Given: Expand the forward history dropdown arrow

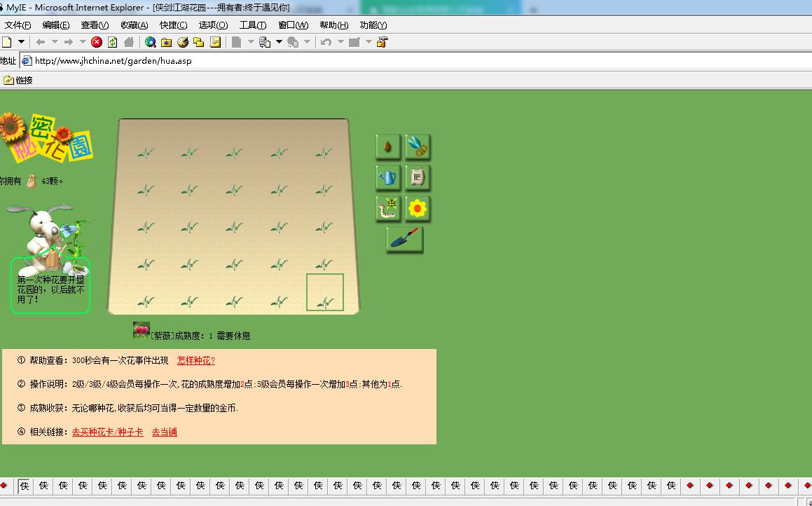Looking at the screenshot, I should 83,42.
